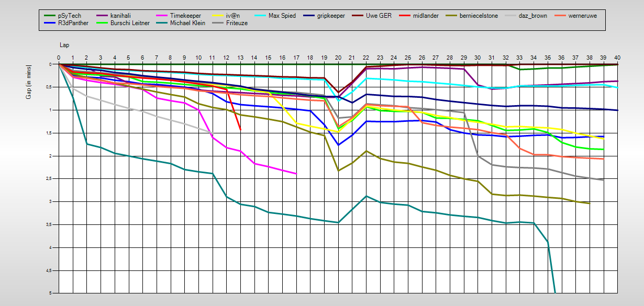
Task: Click the 2.5 label on the gap axis
Action: 49,179
